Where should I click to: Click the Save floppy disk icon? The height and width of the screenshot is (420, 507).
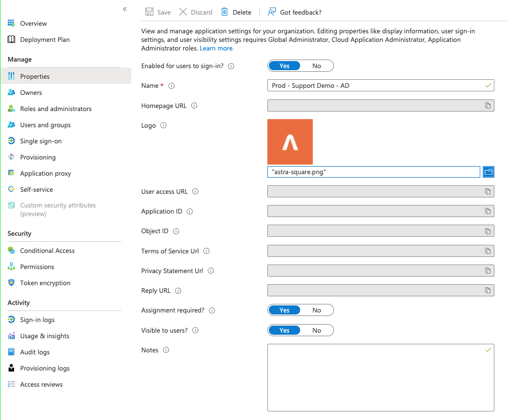tap(149, 12)
